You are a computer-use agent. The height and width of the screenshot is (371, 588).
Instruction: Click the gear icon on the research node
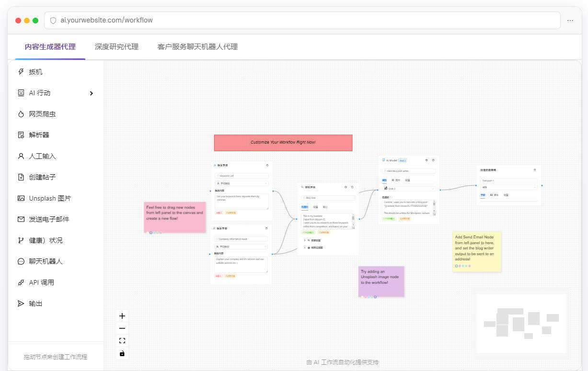click(346, 187)
